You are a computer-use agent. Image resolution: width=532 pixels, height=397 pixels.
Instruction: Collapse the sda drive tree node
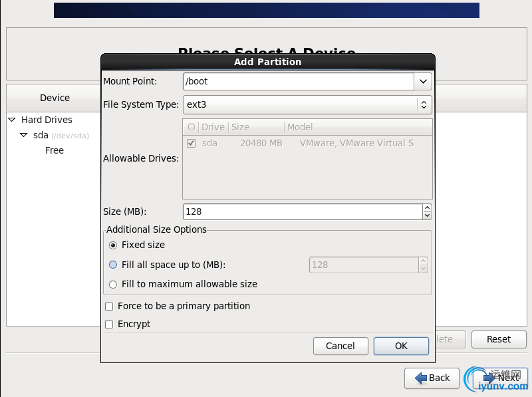24,136
